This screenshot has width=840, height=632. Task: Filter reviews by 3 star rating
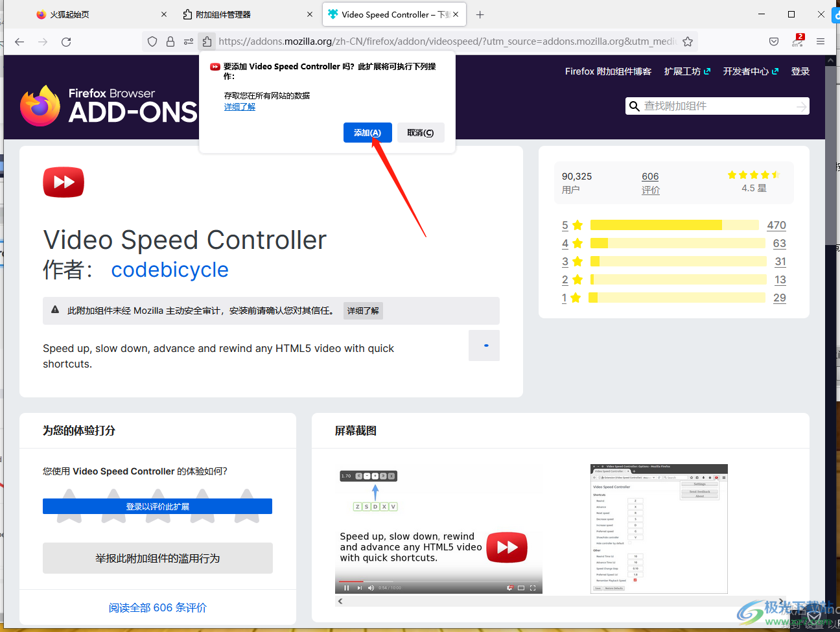(x=572, y=261)
